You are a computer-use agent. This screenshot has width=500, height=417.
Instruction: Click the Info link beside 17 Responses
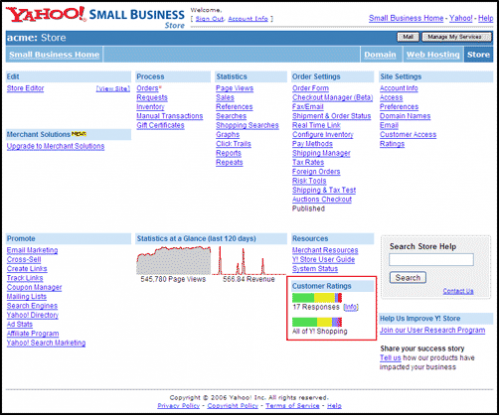tap(351, 307)
